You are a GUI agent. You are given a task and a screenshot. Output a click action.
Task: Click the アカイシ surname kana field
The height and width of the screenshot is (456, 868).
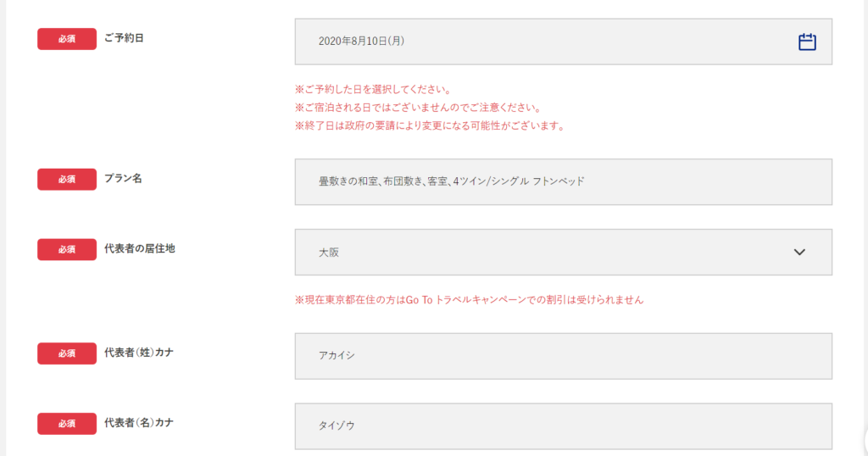563,356
